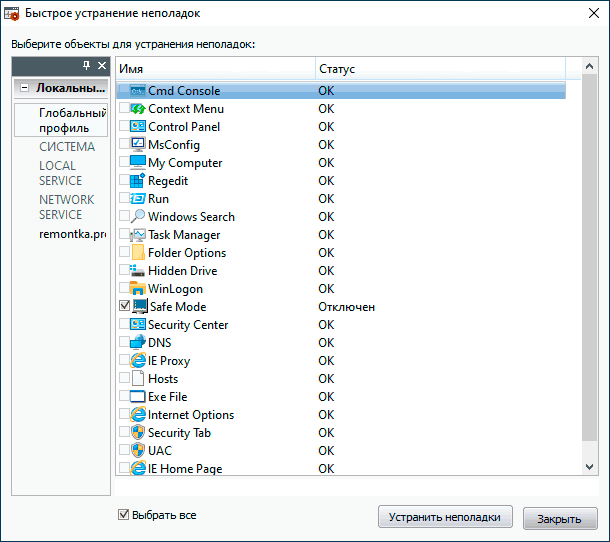This screenshot has height=542, width=610.
Task: Collapse the Локальны... tree group
Action: 25,88
